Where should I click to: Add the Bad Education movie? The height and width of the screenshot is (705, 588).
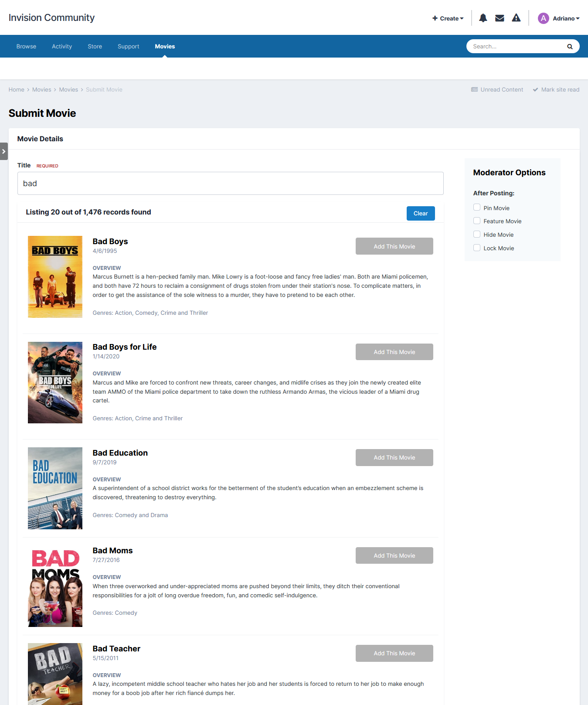pyautogui.click(x=394, y=457)
